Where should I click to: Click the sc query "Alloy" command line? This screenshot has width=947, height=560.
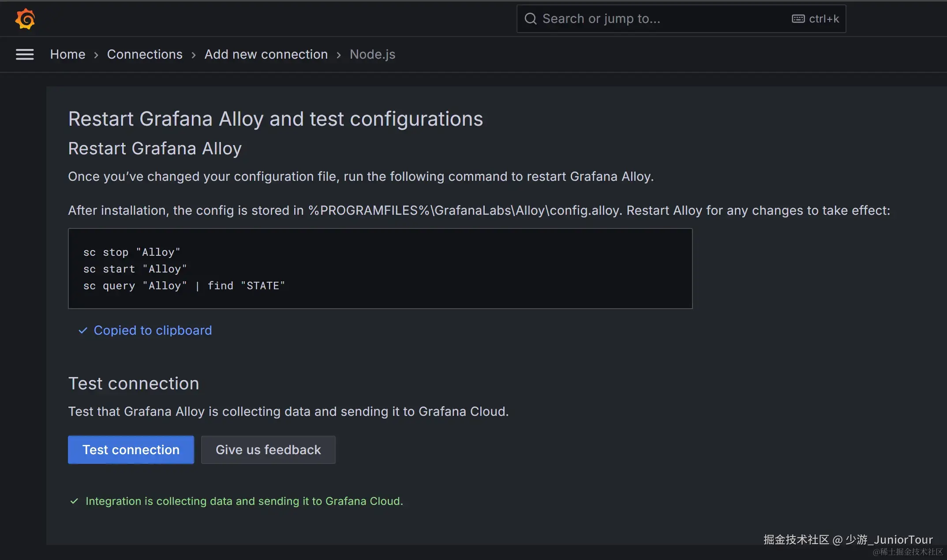pos(184,286)
